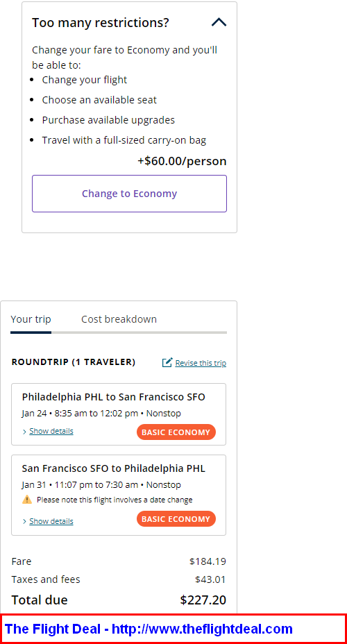Screen dimensions: 347x644
Task: Collapse the Too many restrictions panel chevron
Action: point(219,22)
